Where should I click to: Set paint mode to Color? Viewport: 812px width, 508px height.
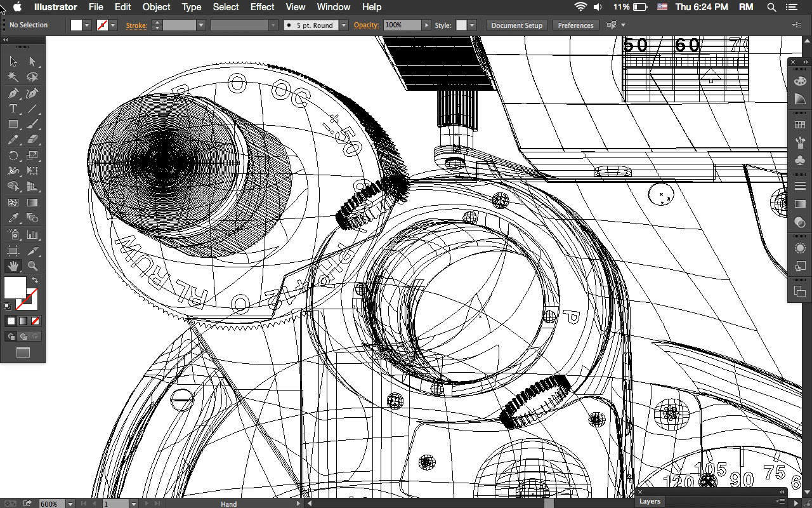(x=11, y=321)
